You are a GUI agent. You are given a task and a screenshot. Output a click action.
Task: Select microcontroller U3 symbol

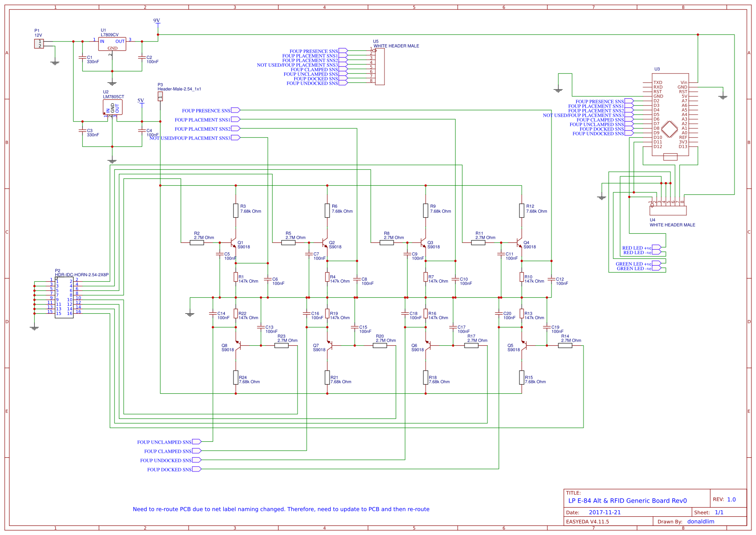[x=670, y=114]
